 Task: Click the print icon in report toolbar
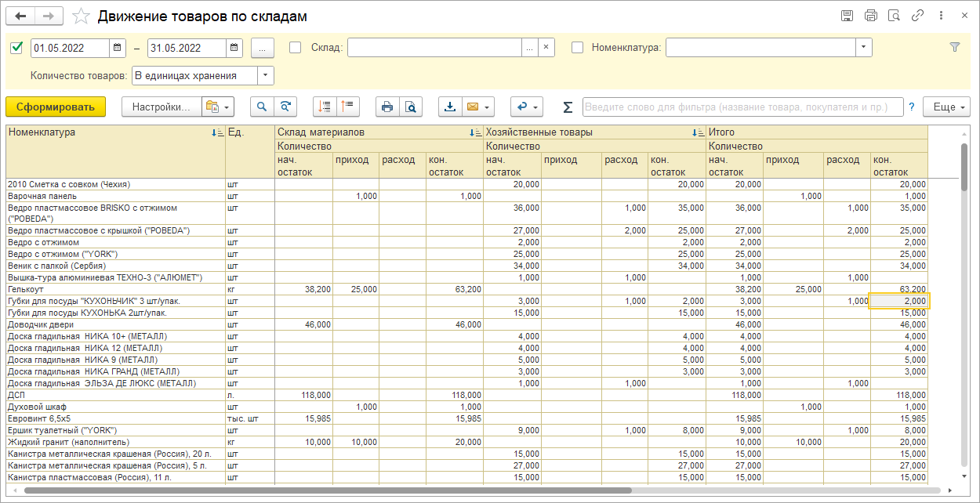387,107
